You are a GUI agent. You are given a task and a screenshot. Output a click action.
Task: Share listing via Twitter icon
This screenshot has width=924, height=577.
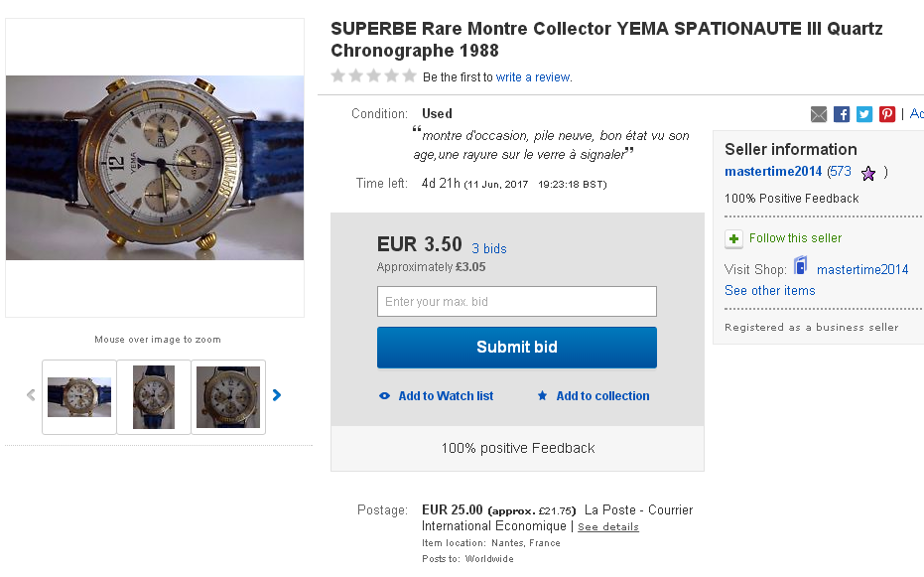(864, 114)
